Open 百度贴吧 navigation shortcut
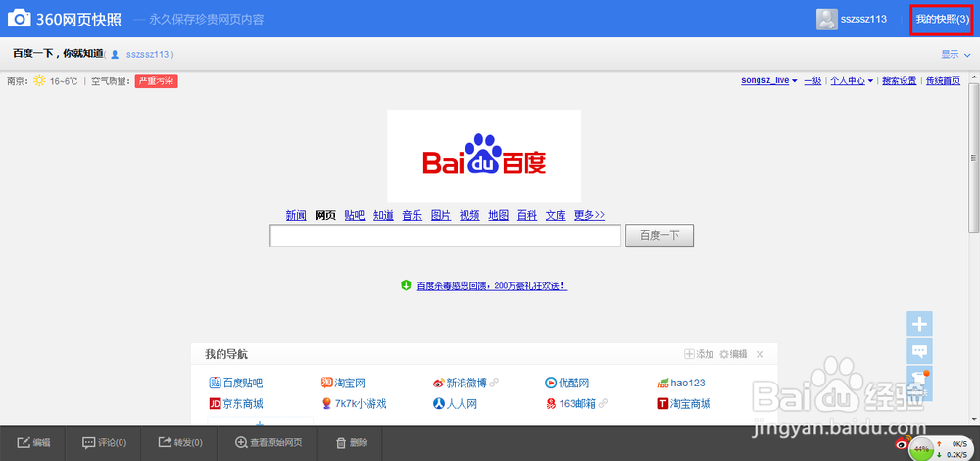Screen dimensions: 980x461 [x=236, y=383]
